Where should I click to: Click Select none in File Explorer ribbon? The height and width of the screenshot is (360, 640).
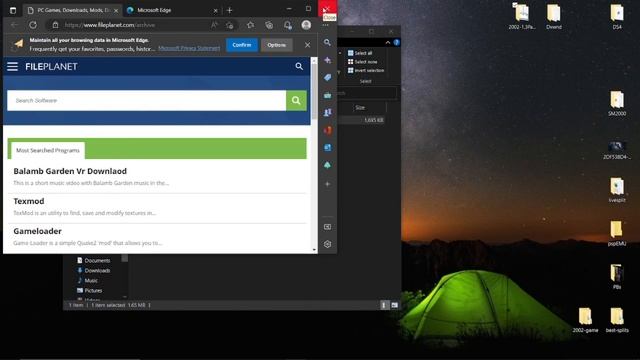tap(362, 62)
